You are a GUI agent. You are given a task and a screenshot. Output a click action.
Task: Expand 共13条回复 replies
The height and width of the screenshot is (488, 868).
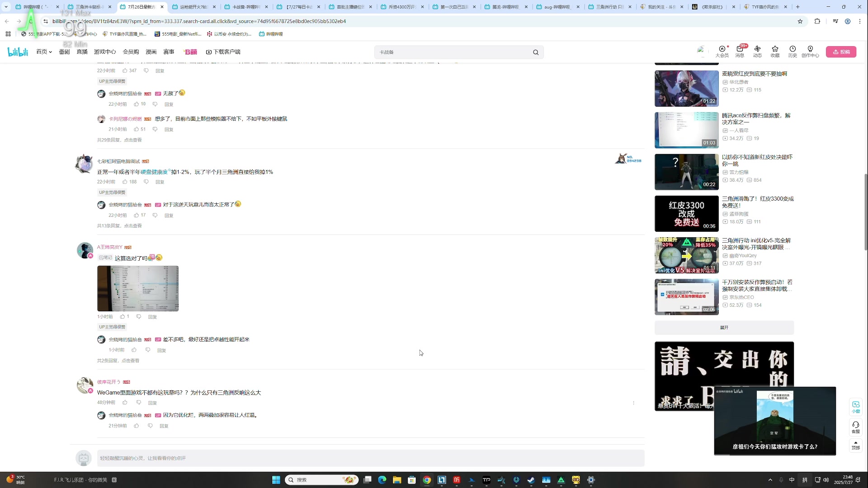119,225
